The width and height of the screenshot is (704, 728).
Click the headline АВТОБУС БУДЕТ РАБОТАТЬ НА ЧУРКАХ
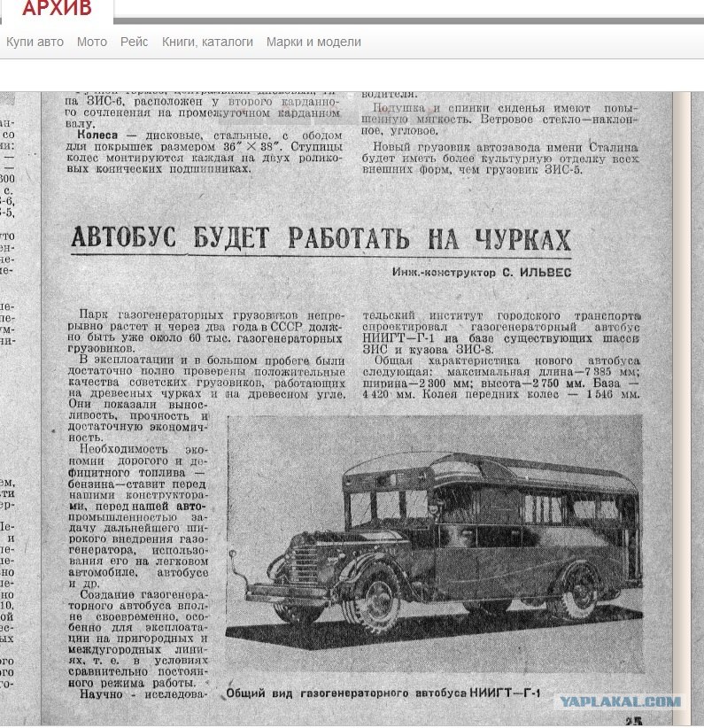321,238
